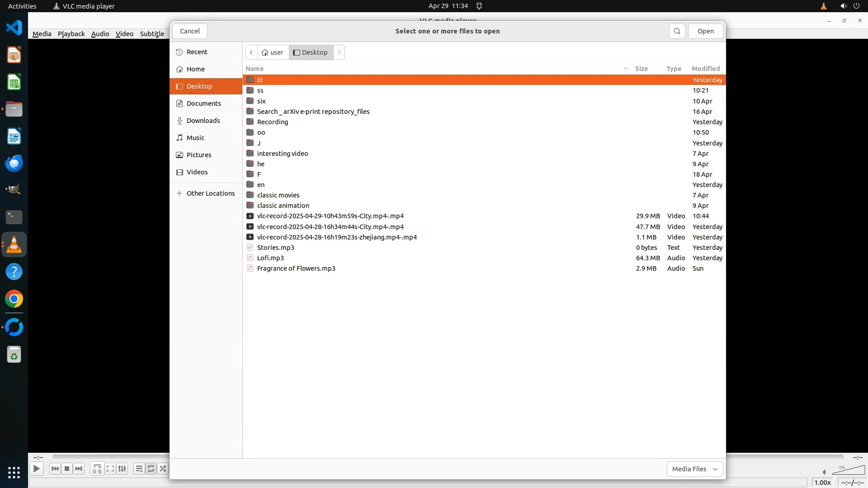Screen dimensions: 868x488
Task: Click the search icon in file dialog
Action: tap(677, 31)
